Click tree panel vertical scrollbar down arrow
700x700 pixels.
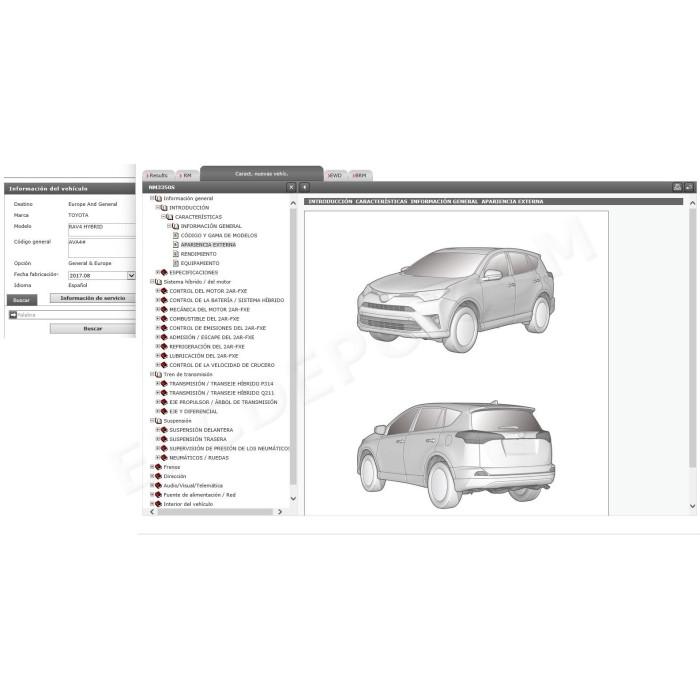[x=293, y=498]
